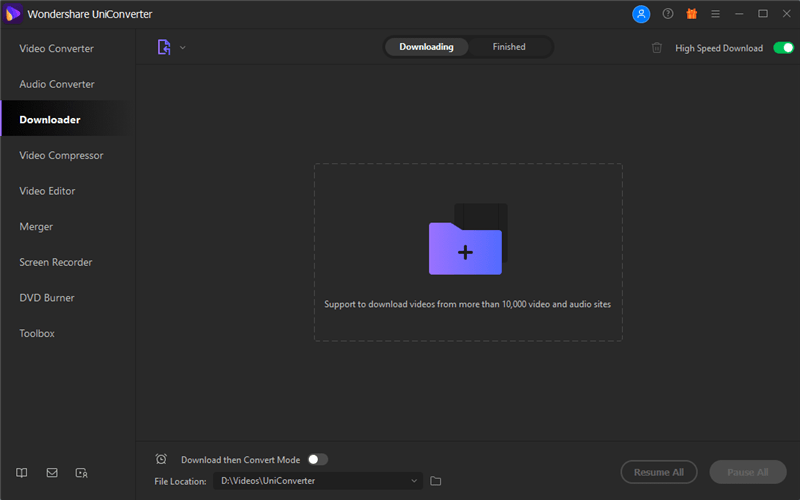This screenshot has height=500, width=800.
Task: Click the Pause All button
Action: coord(747,472)
